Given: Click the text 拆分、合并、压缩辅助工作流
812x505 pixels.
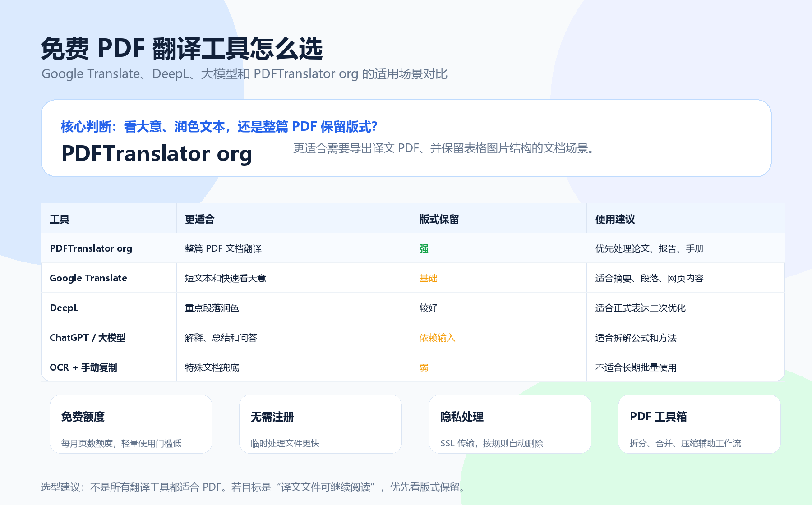Looking at the screenshot, I should point(686,443).
